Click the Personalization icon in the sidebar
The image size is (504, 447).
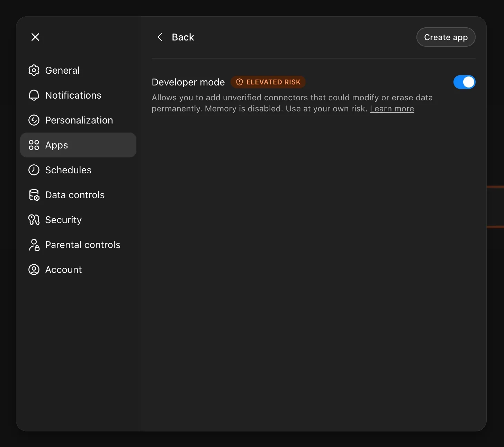[x=34, y=120]
